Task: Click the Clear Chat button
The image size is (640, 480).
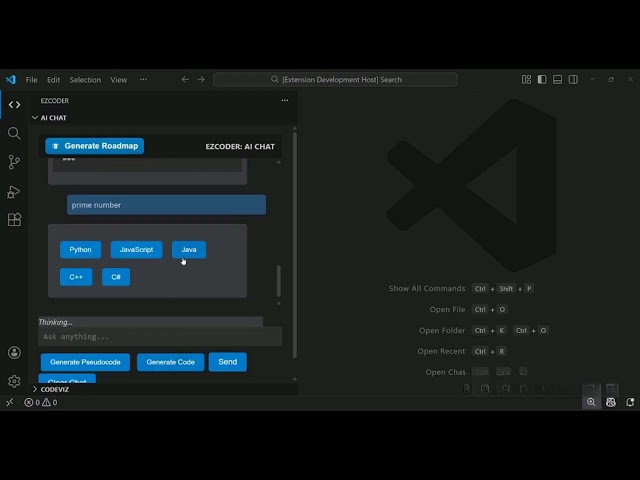Action: (67, 379)
